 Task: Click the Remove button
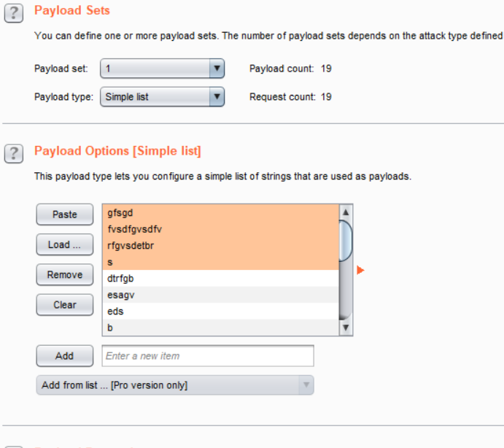[65, 275]
